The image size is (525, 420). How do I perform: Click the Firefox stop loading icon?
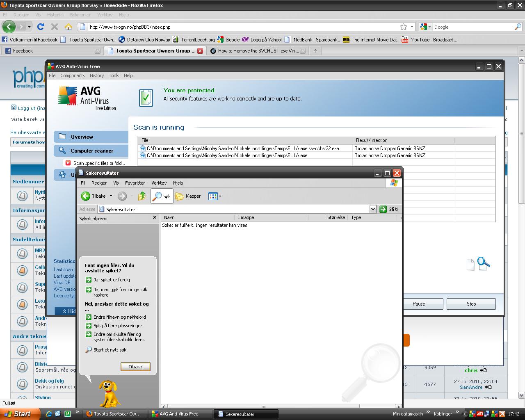pyautogui.click(x=54, y=27)
